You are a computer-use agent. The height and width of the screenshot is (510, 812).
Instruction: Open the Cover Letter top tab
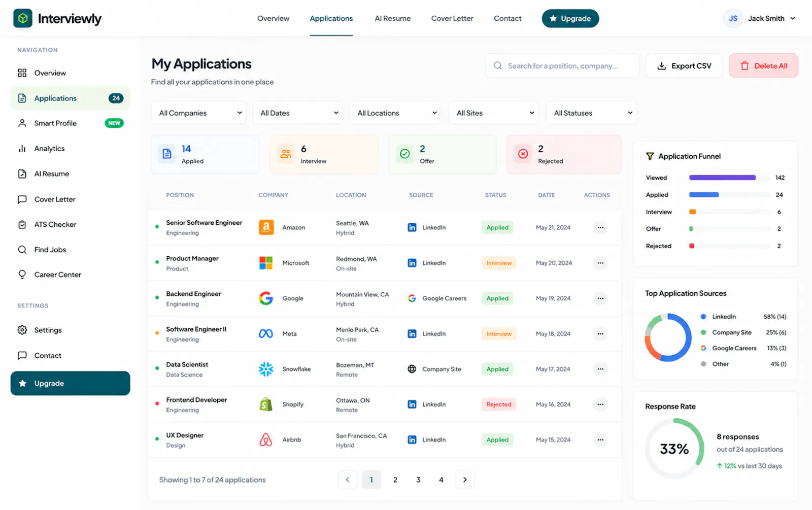[452, 18]
